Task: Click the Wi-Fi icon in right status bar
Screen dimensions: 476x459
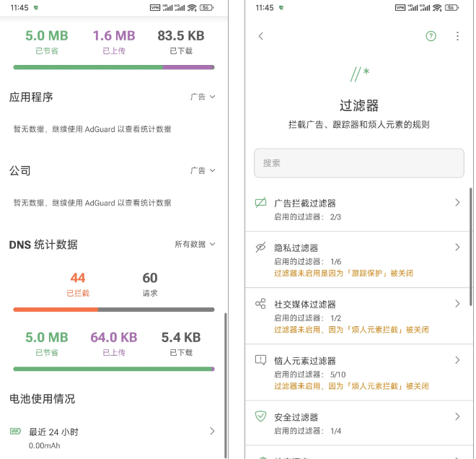Action: pyautogui.click(x=437, y=8)
